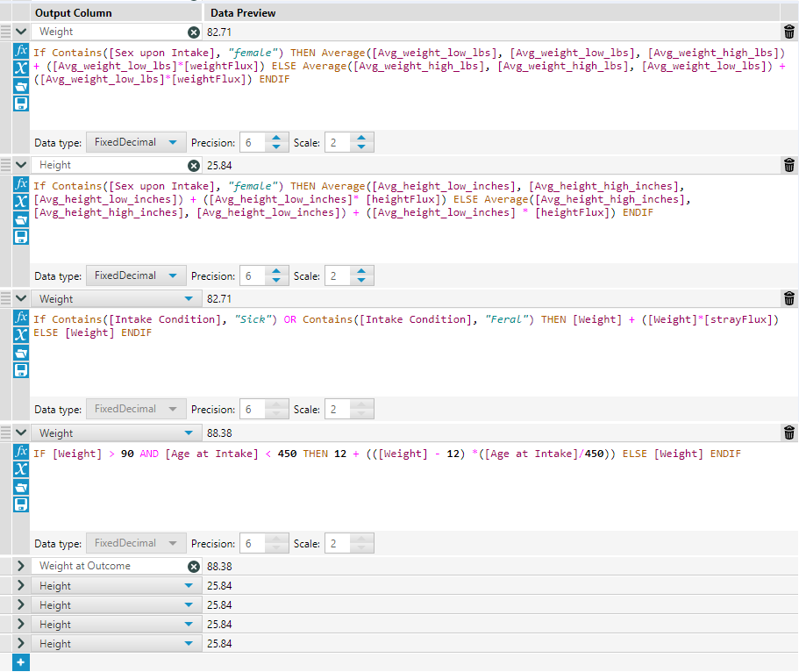799x672 pixels.
Task: Open Data type dropdown for first Weight
Action: (136, 142)
